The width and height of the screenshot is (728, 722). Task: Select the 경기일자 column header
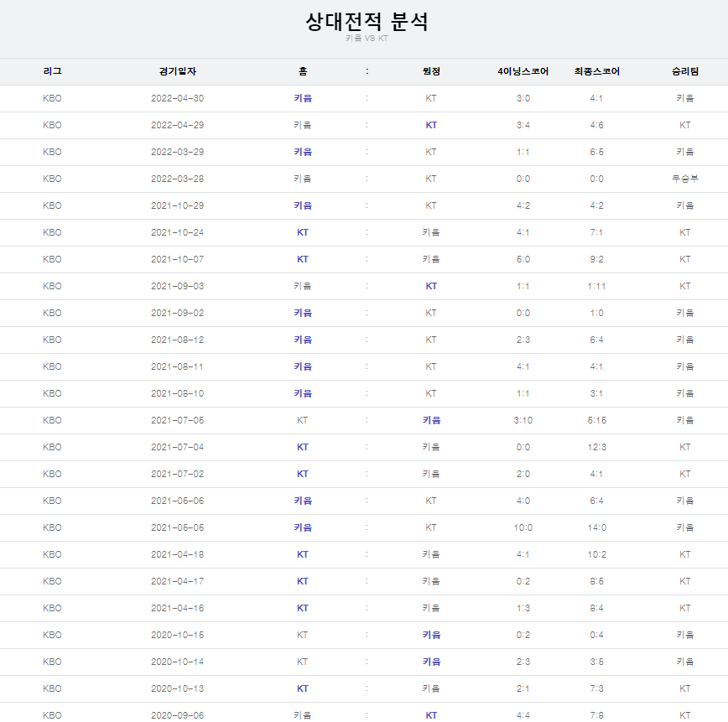click(177, 71)
